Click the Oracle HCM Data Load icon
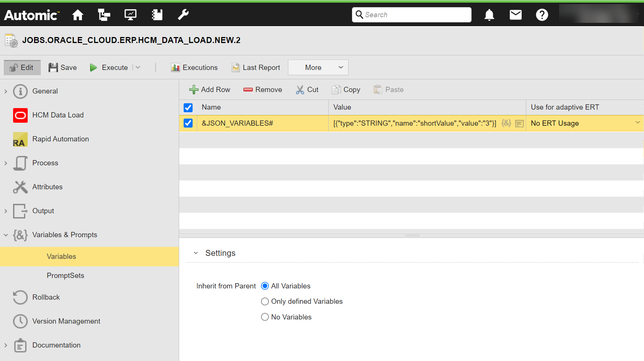Viewport: 644px width, 361px height. [x=20, y=115]
